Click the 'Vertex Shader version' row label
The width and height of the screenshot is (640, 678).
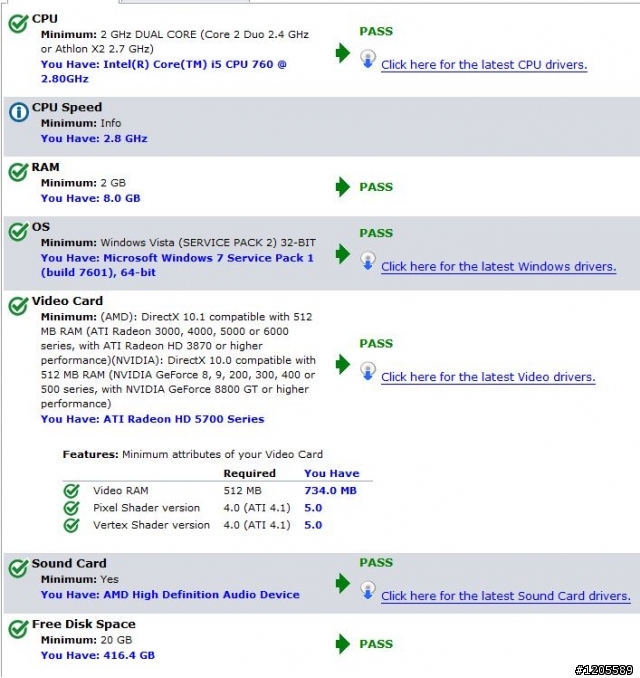pyautogui.click(x=151, y=525)
